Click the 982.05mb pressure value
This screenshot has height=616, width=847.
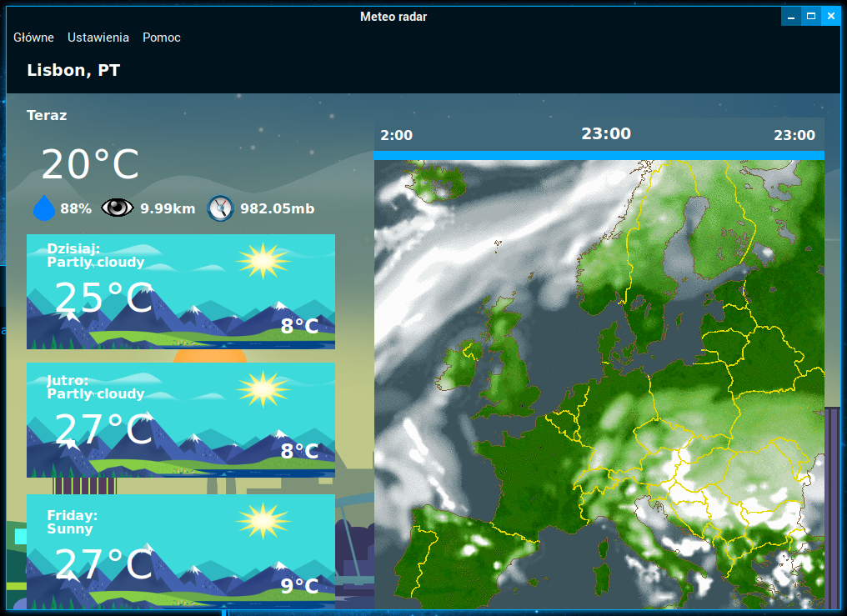coord(277,208)
